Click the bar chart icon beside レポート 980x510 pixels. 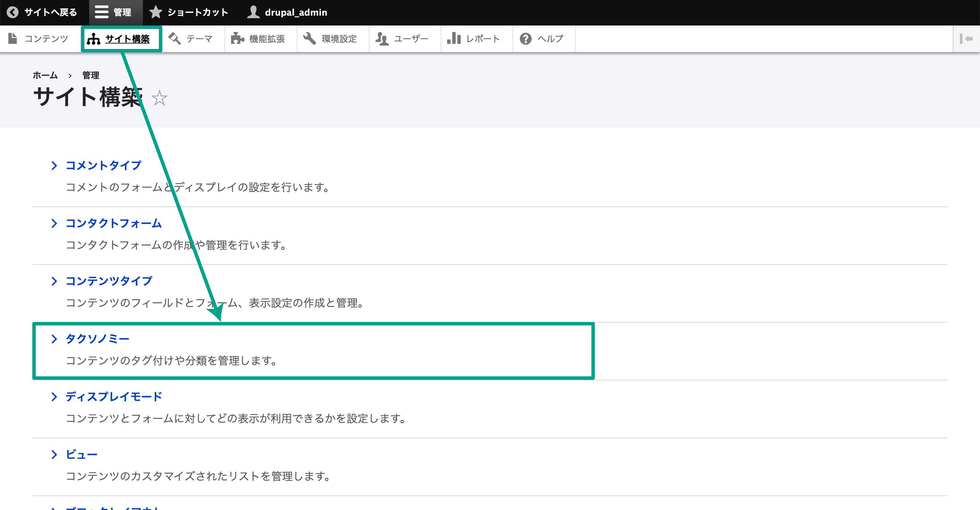pyautogui.click(x=454, y=38)
